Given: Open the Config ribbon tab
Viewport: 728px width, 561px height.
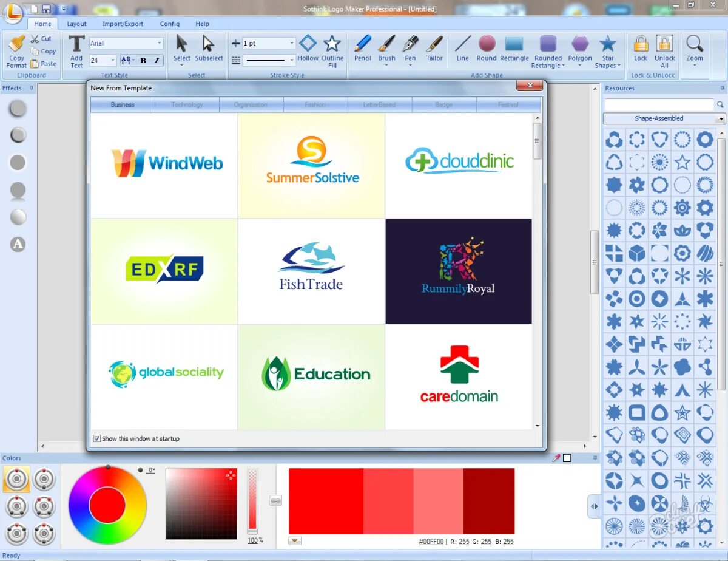Looking at the screenshot, I should 170,24.
